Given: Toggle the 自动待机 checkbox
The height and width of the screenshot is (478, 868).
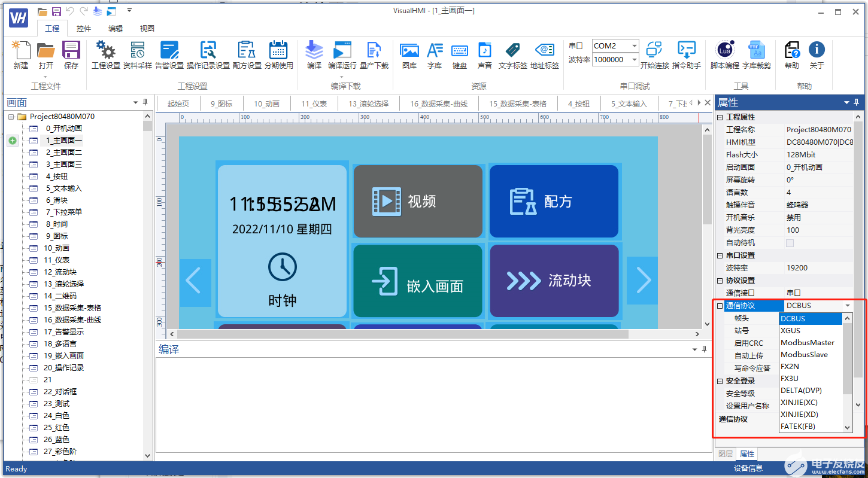Looking at the screenshot, I should point(790,243).
